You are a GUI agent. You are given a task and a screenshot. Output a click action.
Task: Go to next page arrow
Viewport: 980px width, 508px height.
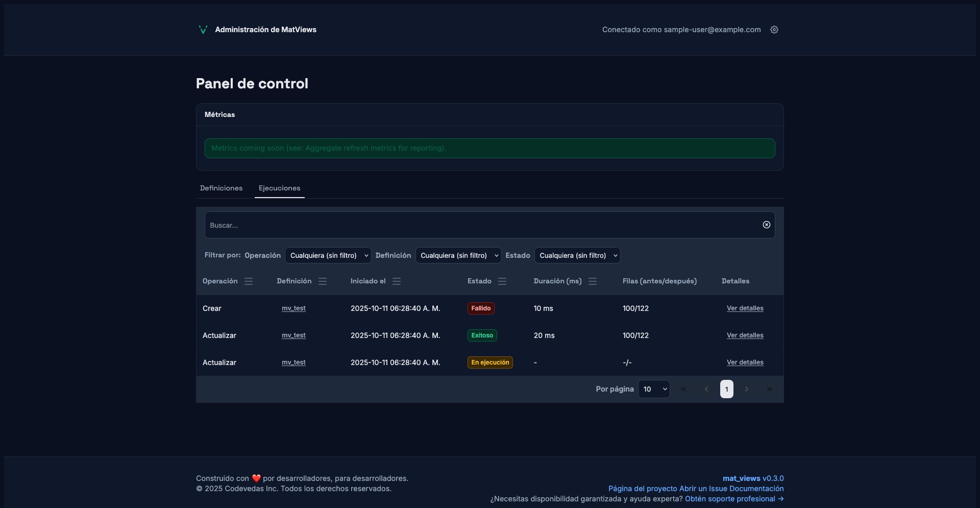(747, 389)
